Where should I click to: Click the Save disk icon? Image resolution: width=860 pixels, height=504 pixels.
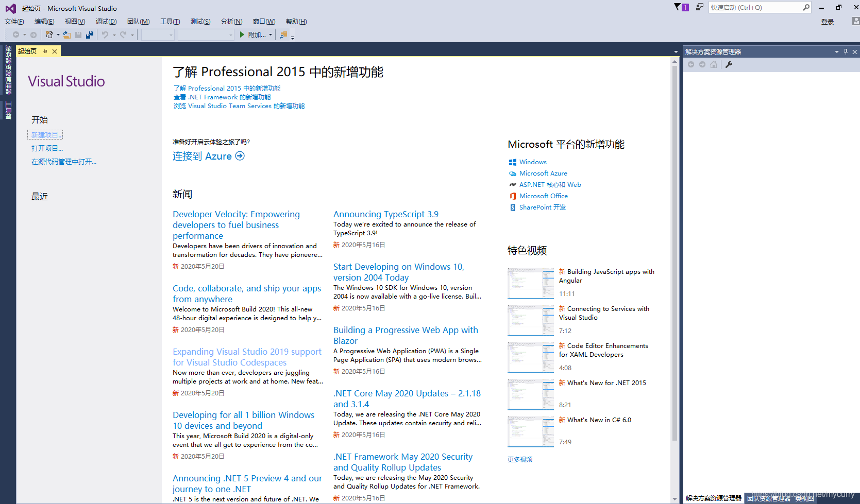coord(78,34)
